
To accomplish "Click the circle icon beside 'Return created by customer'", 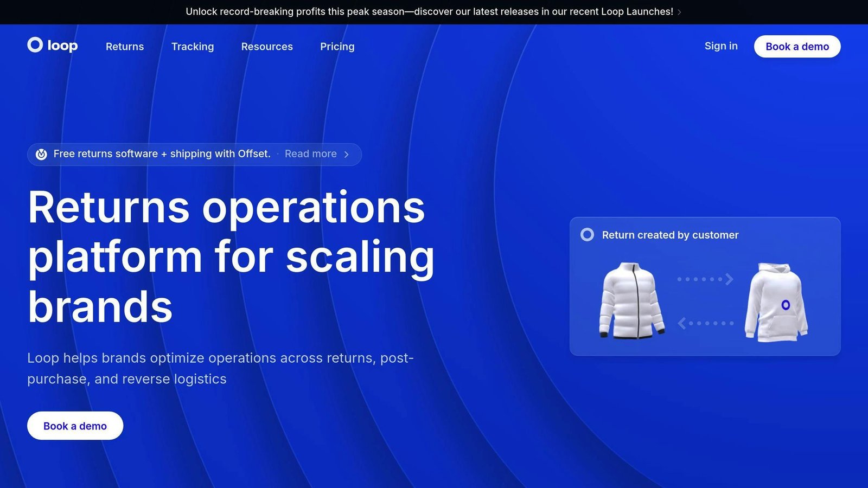I will coord(587,235).
